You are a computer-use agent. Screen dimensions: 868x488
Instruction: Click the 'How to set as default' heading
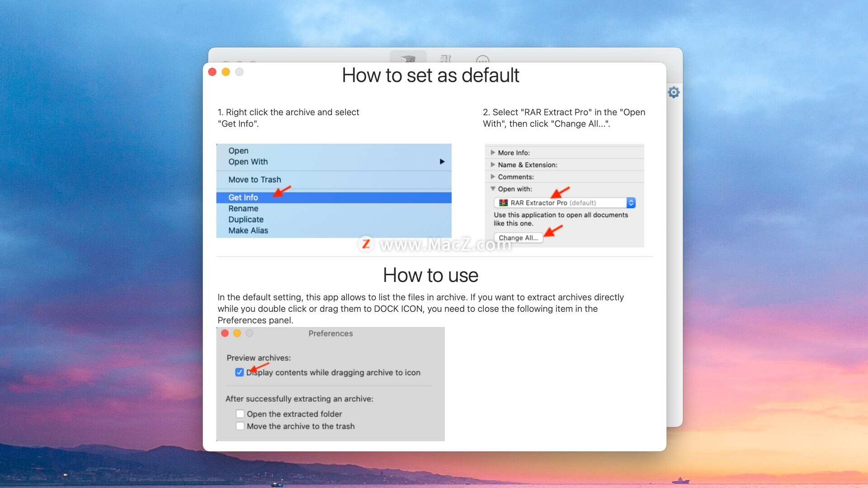[x=430, y=75]
